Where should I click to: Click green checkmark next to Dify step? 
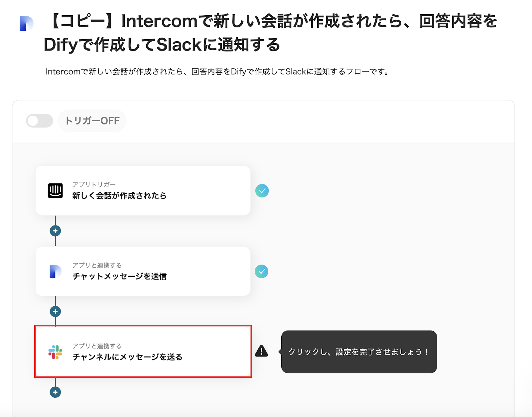coord(262,271)
